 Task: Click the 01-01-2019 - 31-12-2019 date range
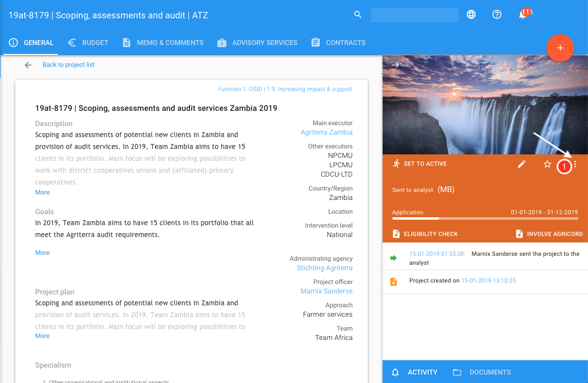544,212
